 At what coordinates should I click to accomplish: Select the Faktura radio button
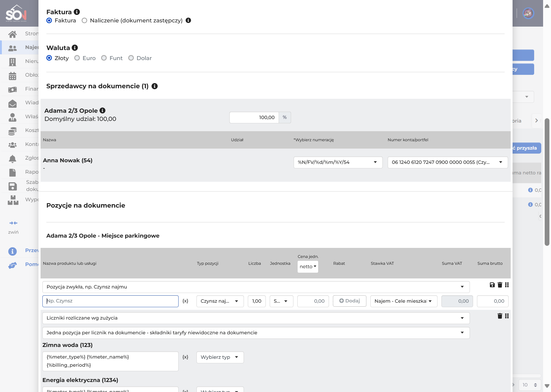coord(49,20)
